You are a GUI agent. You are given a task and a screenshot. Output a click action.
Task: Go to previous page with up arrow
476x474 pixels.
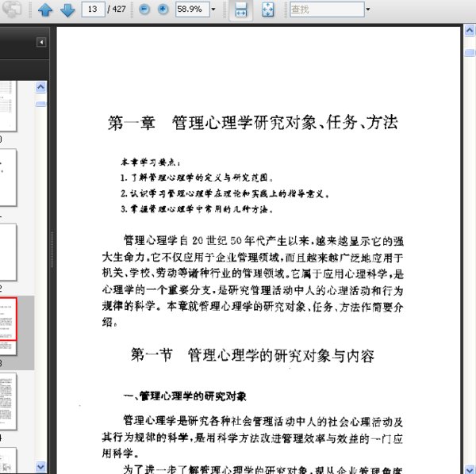[x=45, y=10]
